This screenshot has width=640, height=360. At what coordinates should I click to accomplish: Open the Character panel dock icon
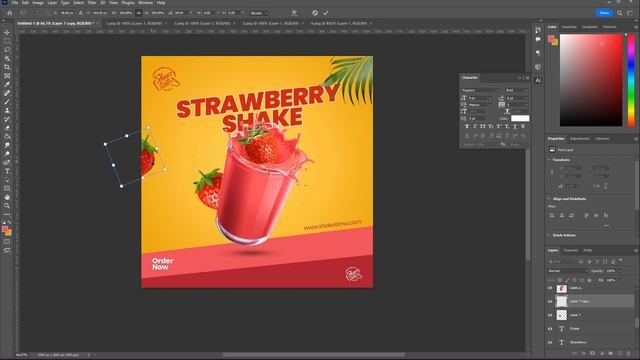[538, 80]
